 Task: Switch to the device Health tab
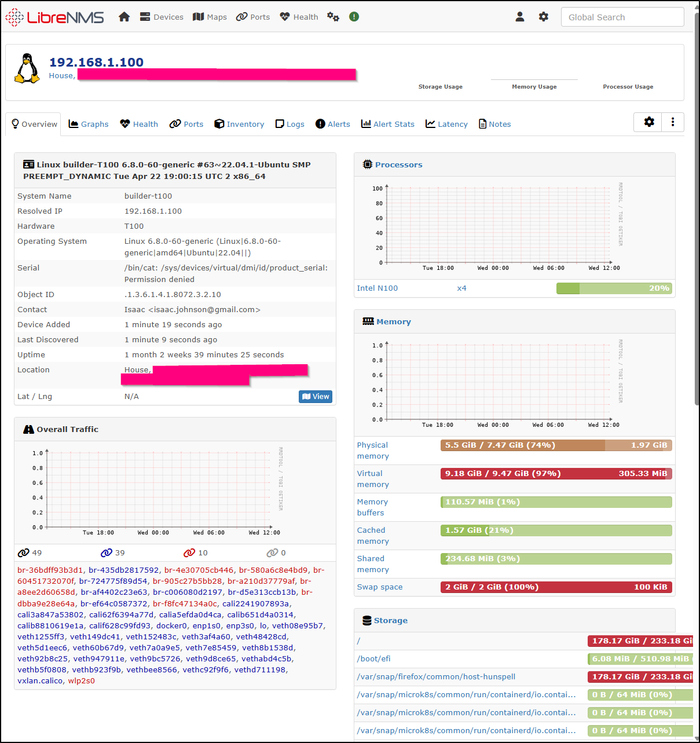point(139,124)
